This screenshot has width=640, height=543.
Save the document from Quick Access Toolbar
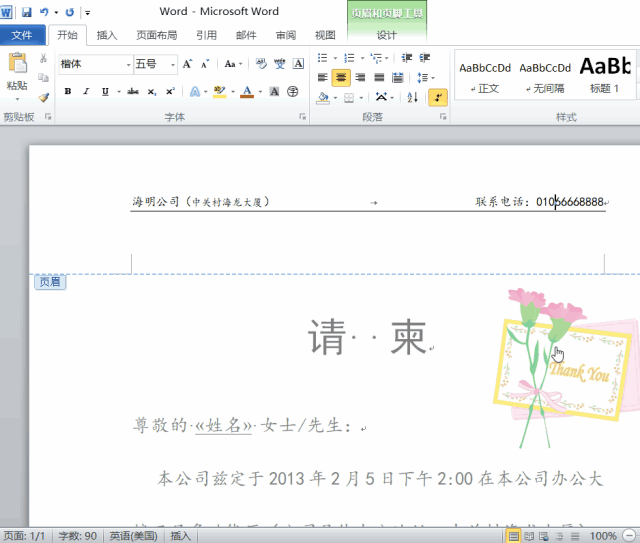point(26,12)
